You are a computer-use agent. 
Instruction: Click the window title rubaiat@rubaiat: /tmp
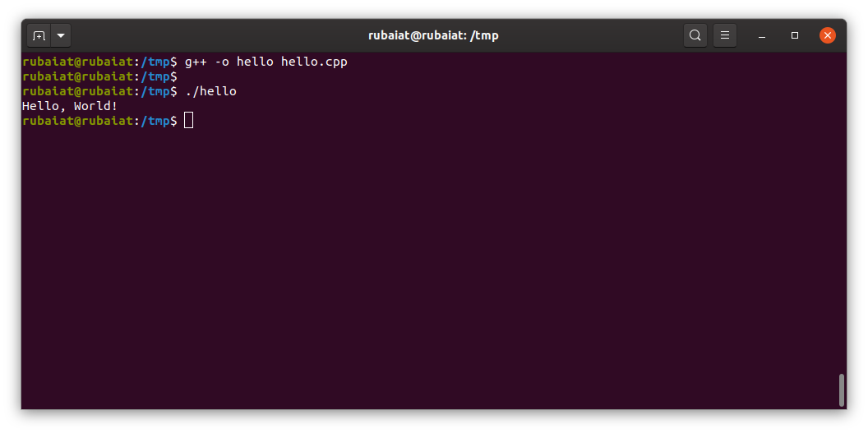point(433,35)
